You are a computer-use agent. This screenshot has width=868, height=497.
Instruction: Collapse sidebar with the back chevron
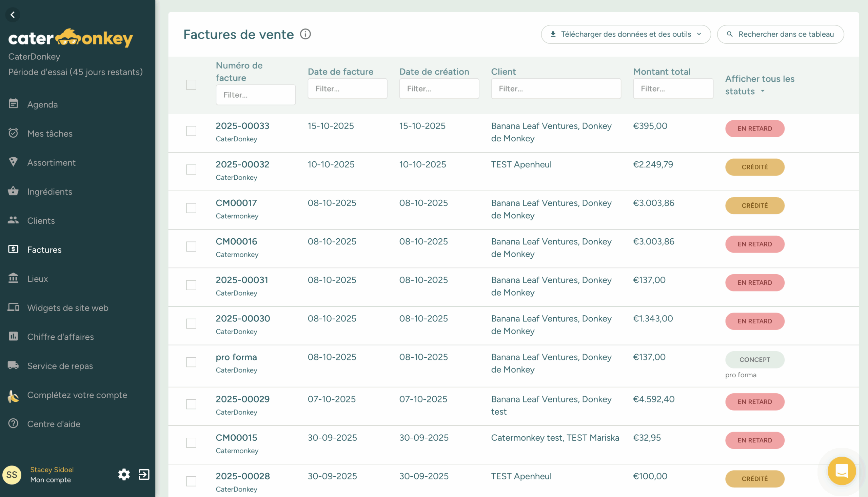[13, 15]
